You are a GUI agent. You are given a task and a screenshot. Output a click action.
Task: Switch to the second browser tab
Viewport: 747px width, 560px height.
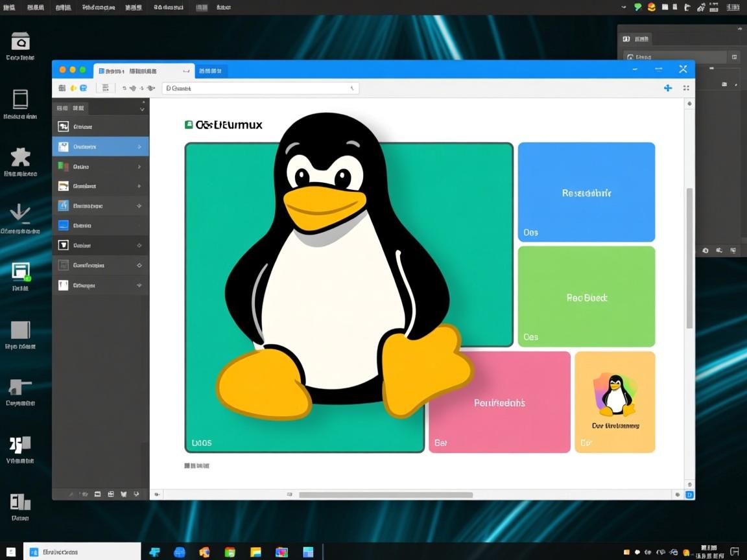(211, 70)
